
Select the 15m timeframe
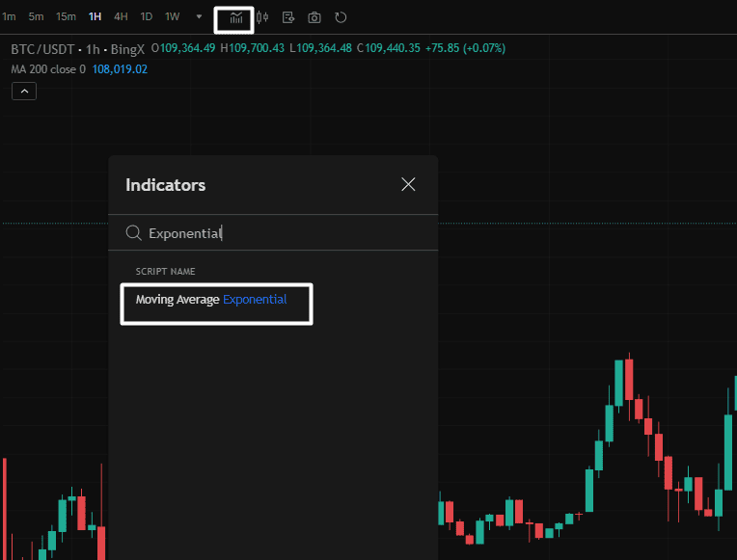(66, 16)
